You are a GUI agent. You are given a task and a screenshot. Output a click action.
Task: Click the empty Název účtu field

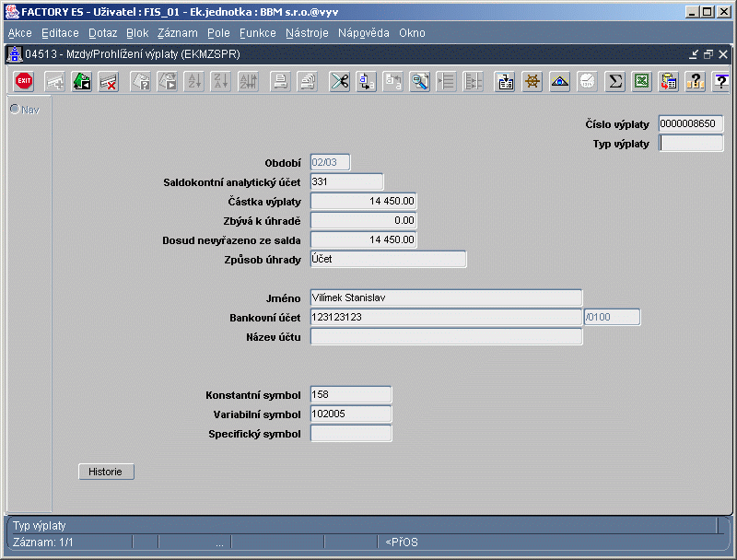pyautogui.click(x=446, y=336)
